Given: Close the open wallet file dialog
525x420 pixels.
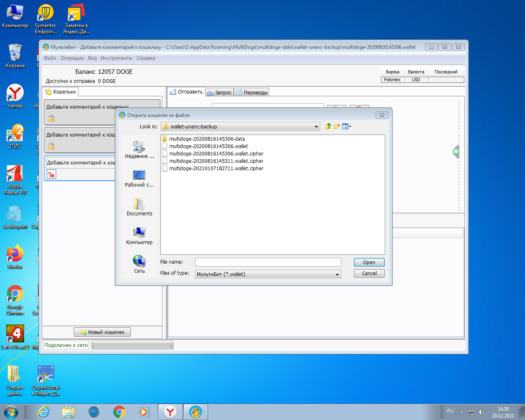Looking at the screenshot, I should tap(382, 115).
